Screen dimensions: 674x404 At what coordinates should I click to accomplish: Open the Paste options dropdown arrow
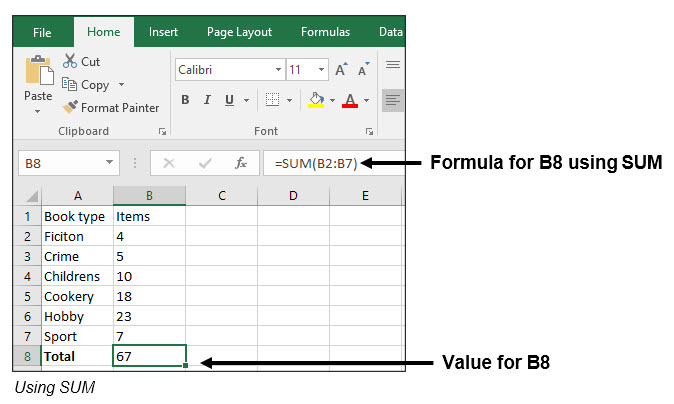(38, 111)
